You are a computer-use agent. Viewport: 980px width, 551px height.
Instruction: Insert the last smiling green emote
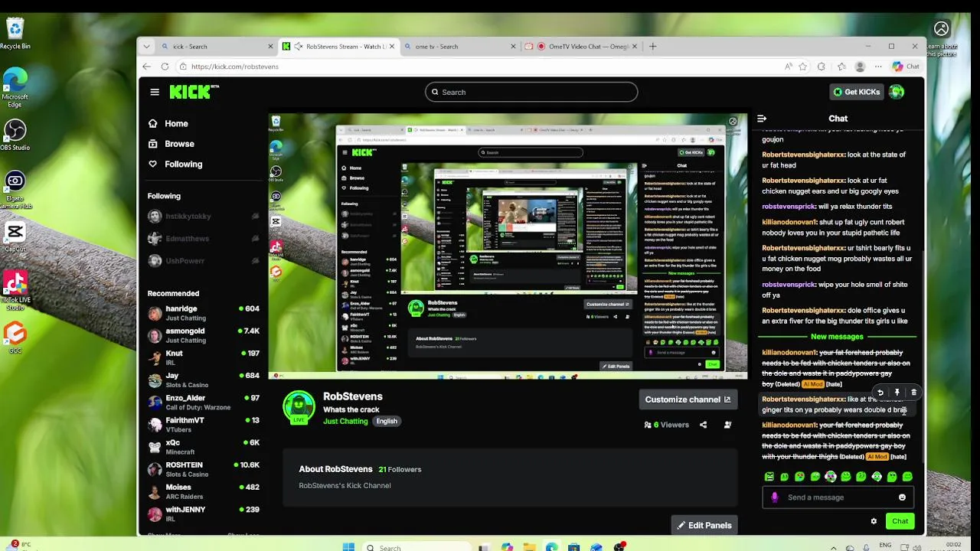click(x=907, y=477)
